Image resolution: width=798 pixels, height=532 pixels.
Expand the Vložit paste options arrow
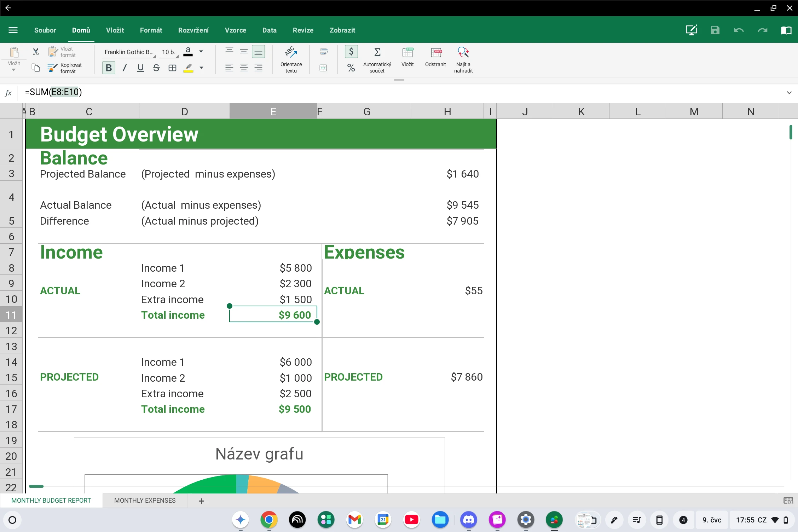[14, 70]
